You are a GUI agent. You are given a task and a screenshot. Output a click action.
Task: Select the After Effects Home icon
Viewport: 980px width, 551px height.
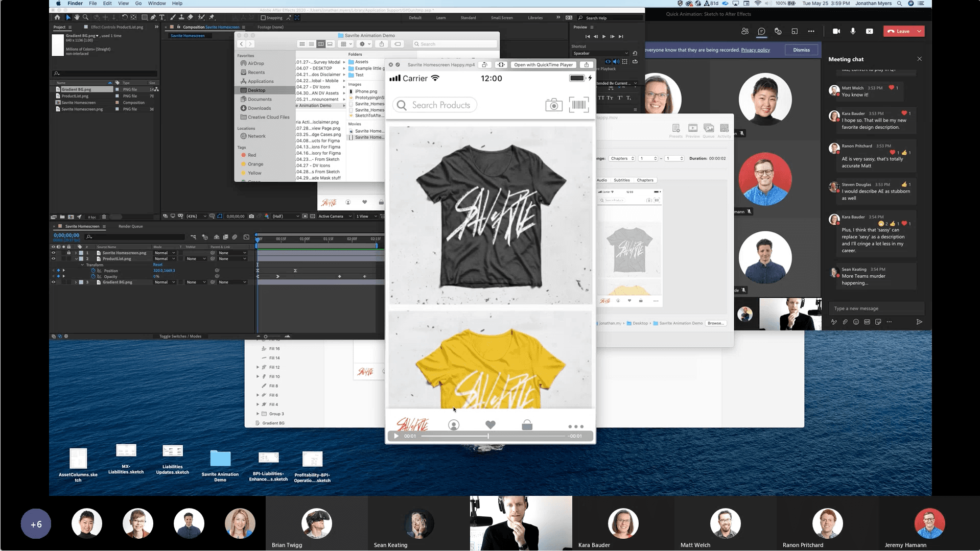[x=57, y=17]
